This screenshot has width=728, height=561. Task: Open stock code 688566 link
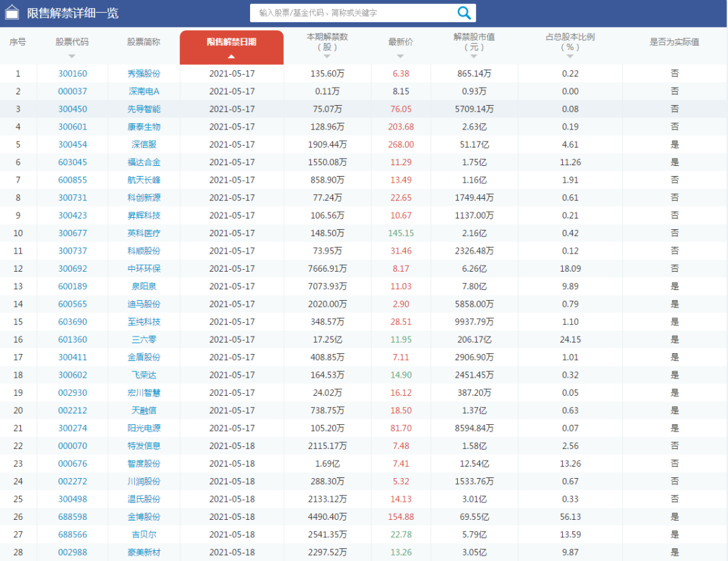coord(72,534)
